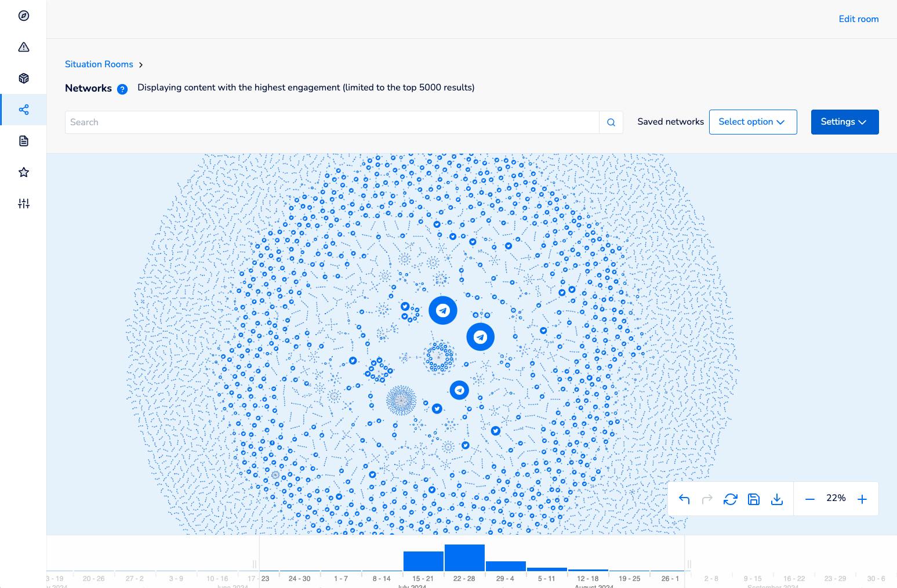Select the favorites star icon in sidebar

click(23, 172)
